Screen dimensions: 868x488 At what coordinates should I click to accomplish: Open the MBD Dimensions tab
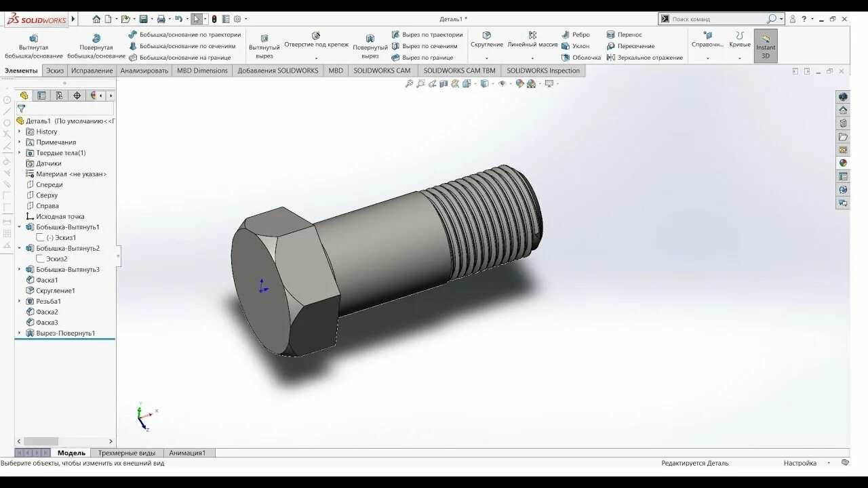(203, 70)
